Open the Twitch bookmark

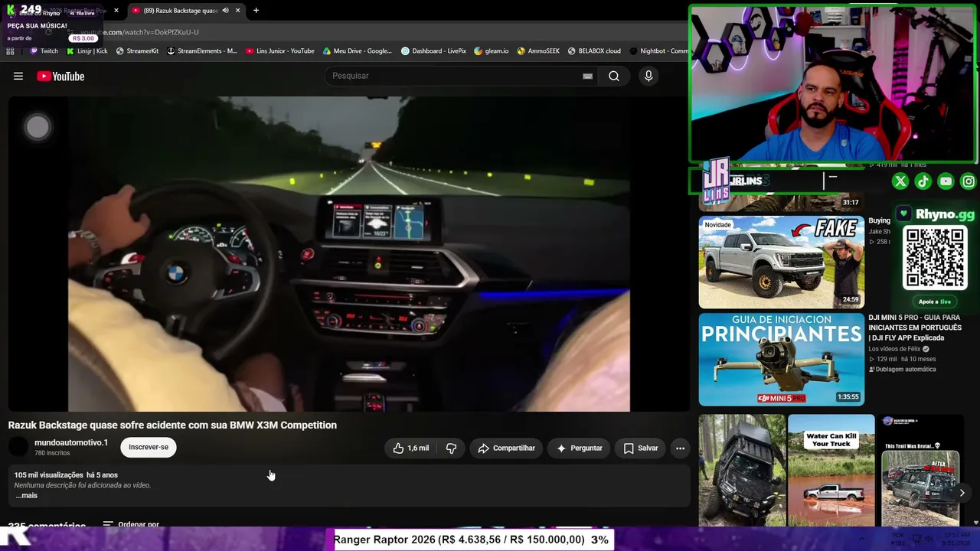click(44, 51)
